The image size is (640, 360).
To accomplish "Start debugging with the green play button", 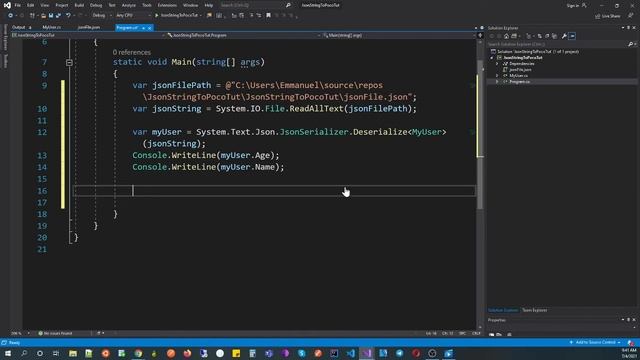I will (156, 16).
